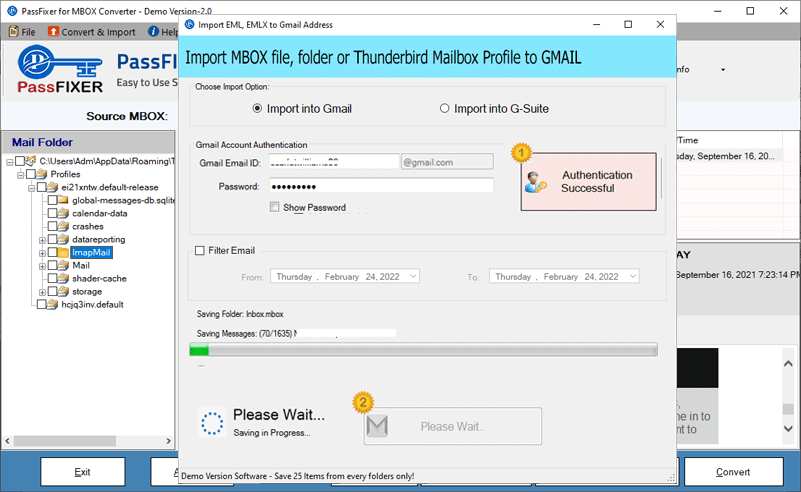Image resolution: width=801 pixels, height=492 pixels.
Task: Open the Help menu
Action: (x=162, y=32)
